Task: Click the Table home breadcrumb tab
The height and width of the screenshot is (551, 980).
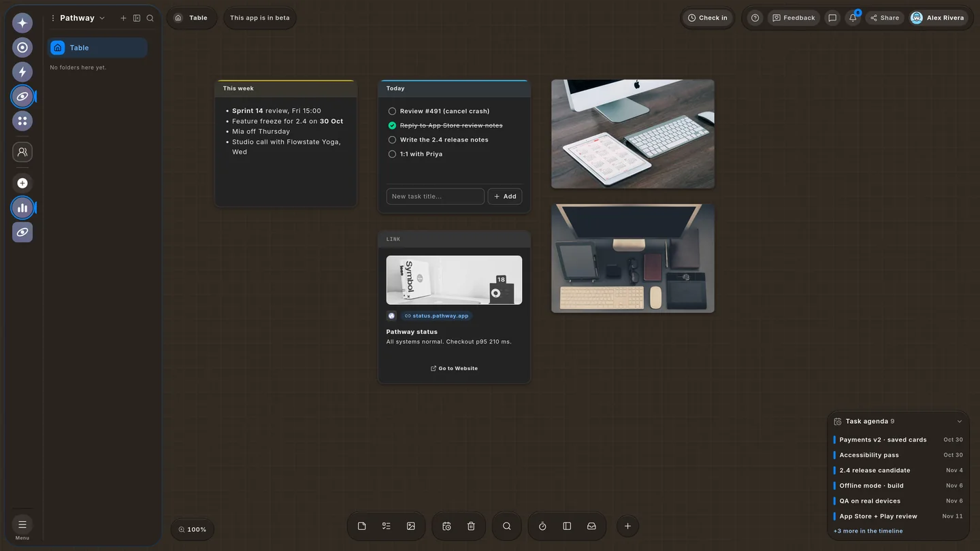Action: [x=191, y=18]
